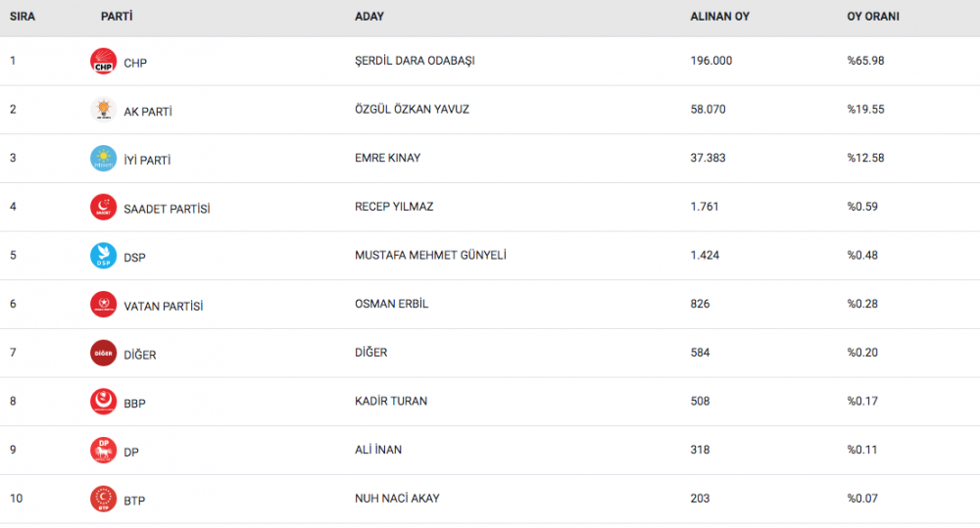Screen dimensions: 980x528
Task: Click the CHP party logo icon
Action: (103, 62)
